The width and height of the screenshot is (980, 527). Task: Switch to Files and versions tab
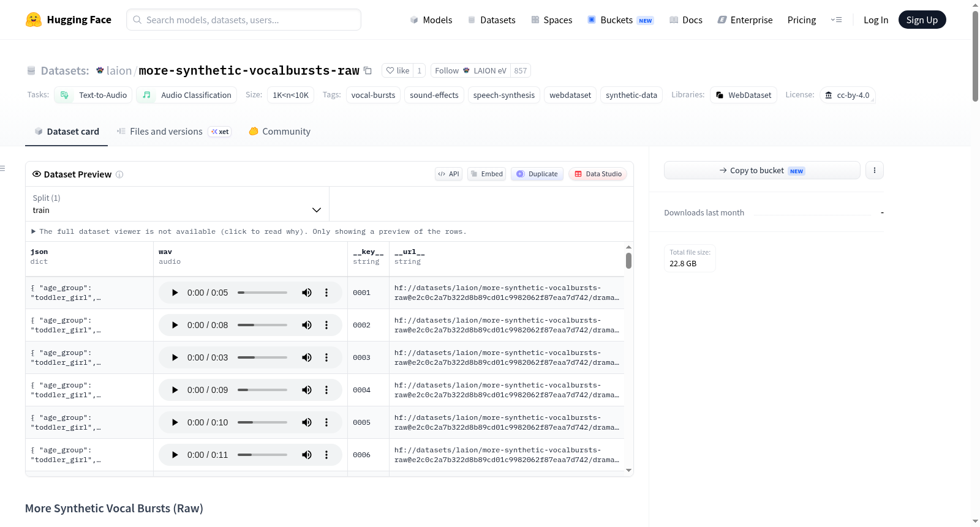(x=174, y=132)
